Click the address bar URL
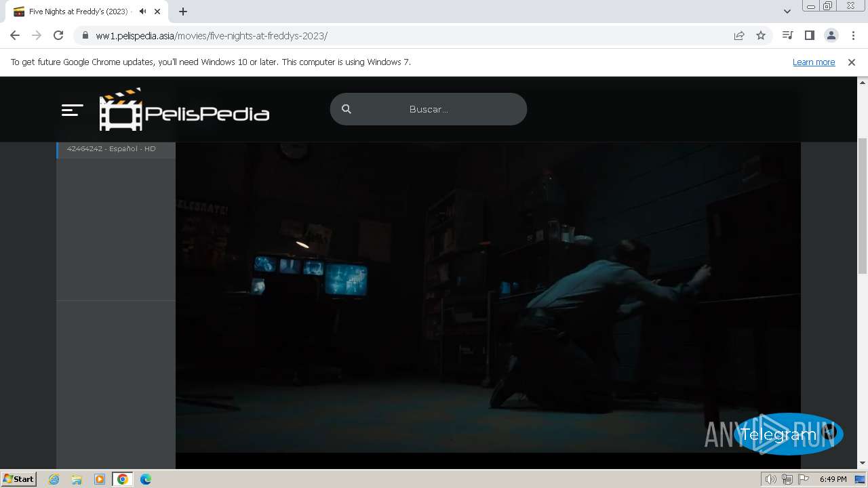This screenshot has height=488, width=868. click(x=212, y=36)
